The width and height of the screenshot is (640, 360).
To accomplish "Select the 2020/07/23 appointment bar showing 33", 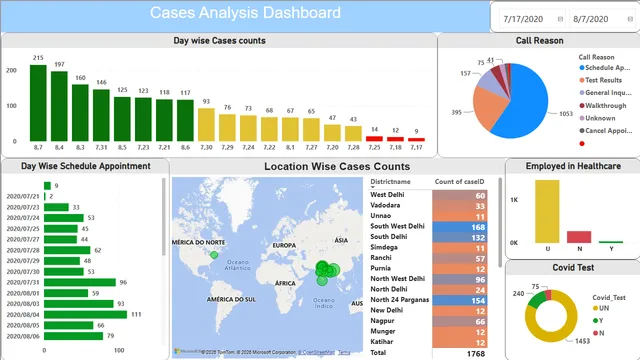I will click(x=56, y=207).
